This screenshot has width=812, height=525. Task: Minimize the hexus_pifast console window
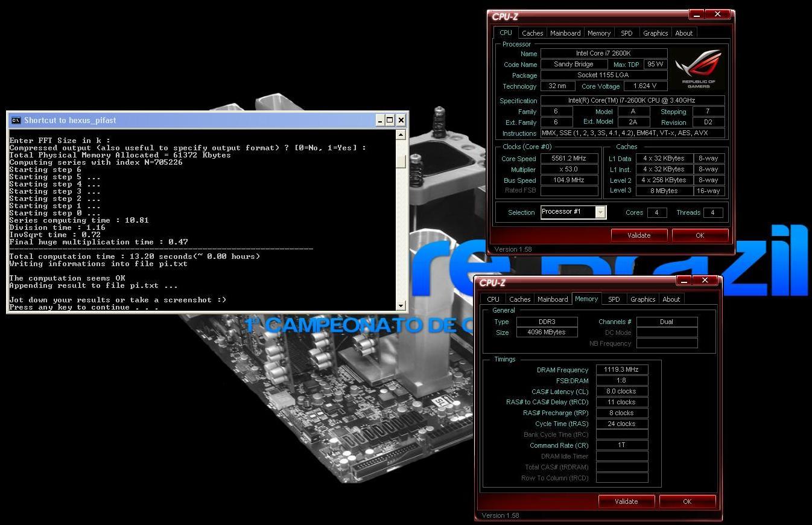tap(379, 120)
